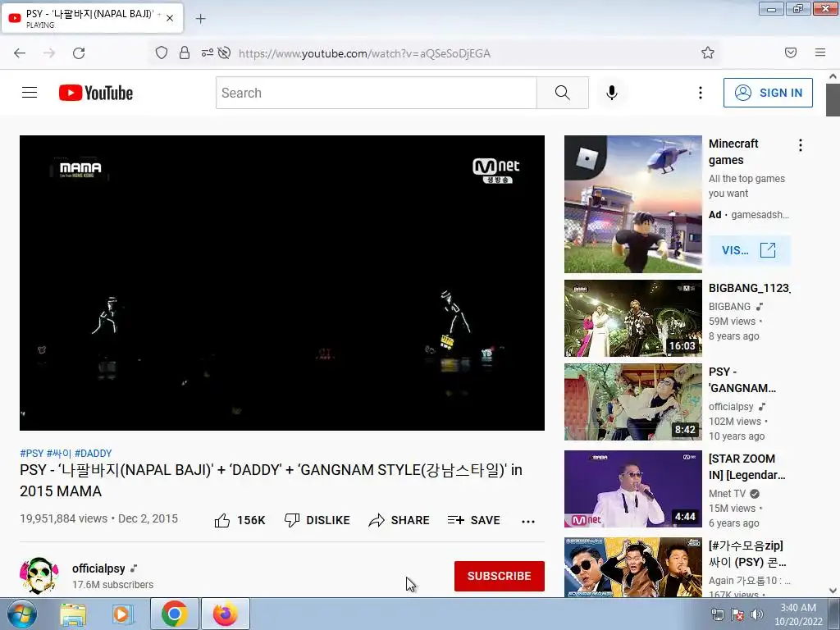Open the 가수모음zip video thumbnail
840x630 pixels.
[x=632, y=567]
